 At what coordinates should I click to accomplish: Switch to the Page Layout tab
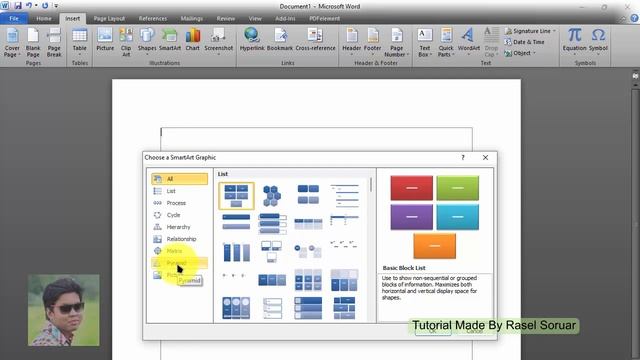click(x=109, y=19)
